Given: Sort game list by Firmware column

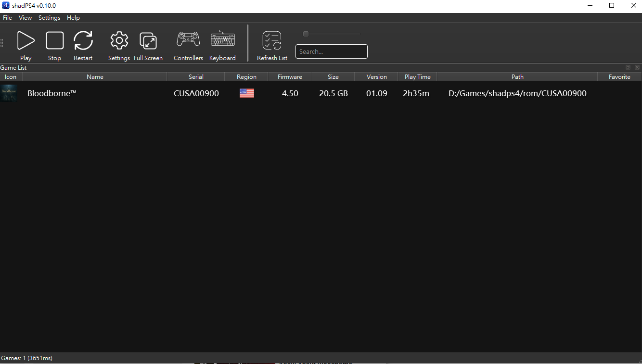Looking at the screenshot, I should (x=290, y=77).
